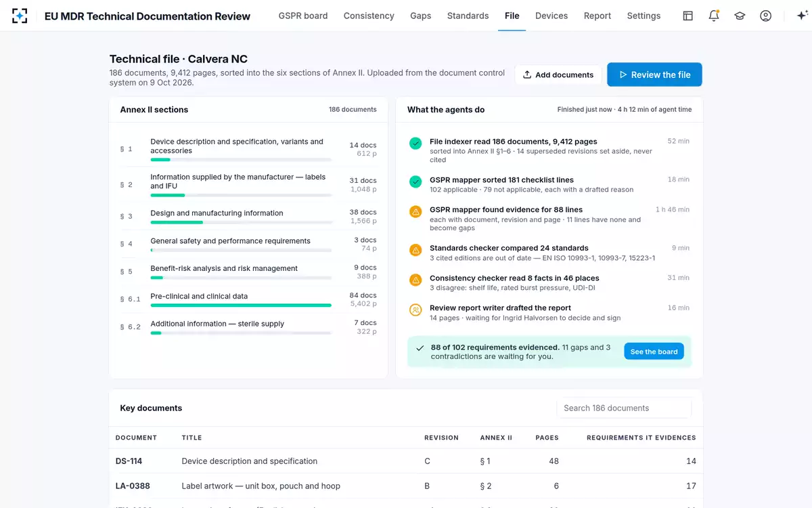This screenshot has height=508, width=812.
Task: Click the Label artwork — unit box, pouch and hoop title
Action: 261,486
